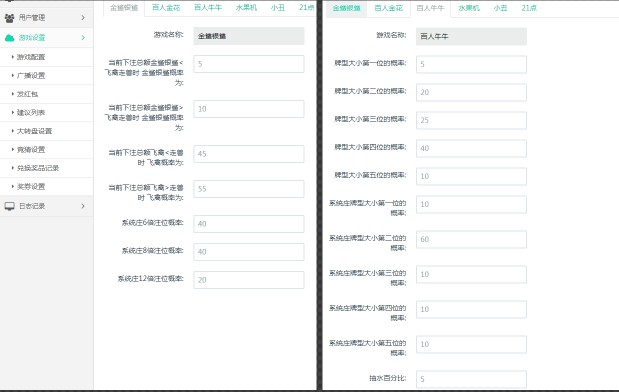Click the 牌型大小第三位的概率 label text

pos(370,119)
